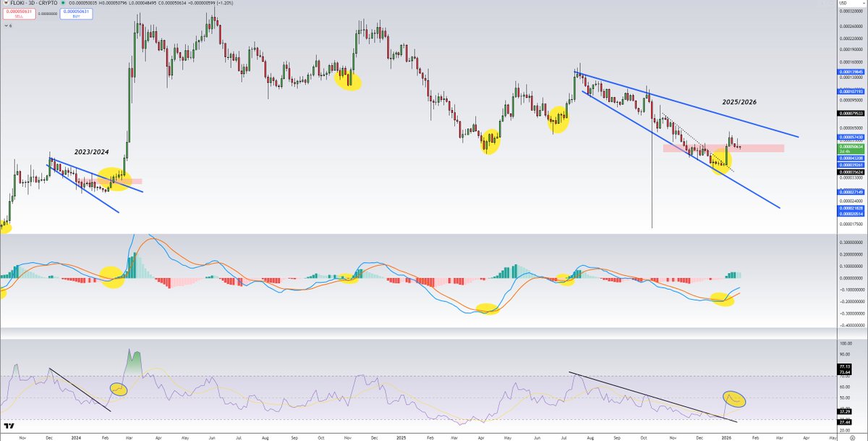Click the 2024 label on time axis
Image resolution: width=868 pixels, height=441 pixels.
coord(75,437)
